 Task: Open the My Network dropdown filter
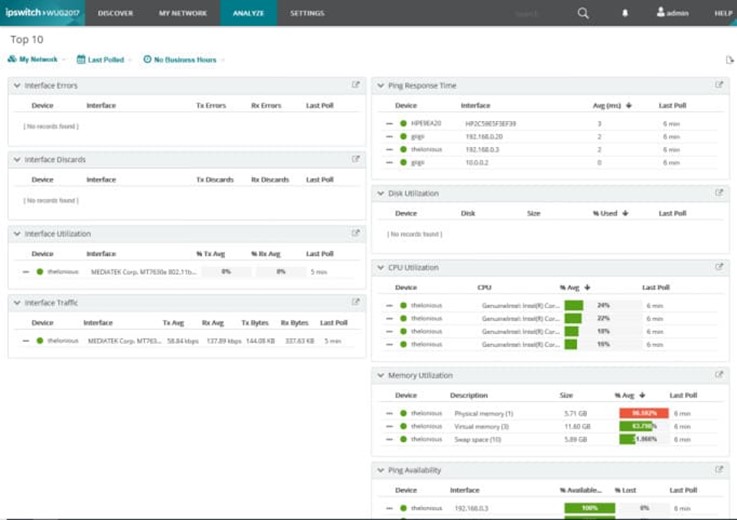click(33, 60)
